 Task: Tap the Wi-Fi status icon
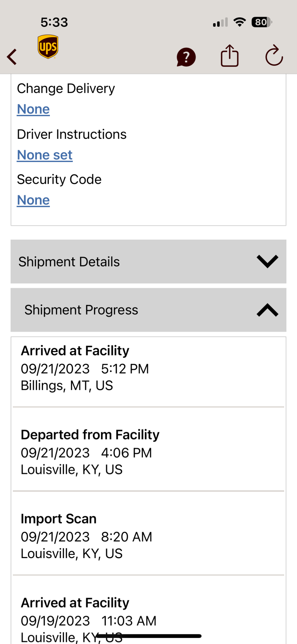click(x=239, y=22)
